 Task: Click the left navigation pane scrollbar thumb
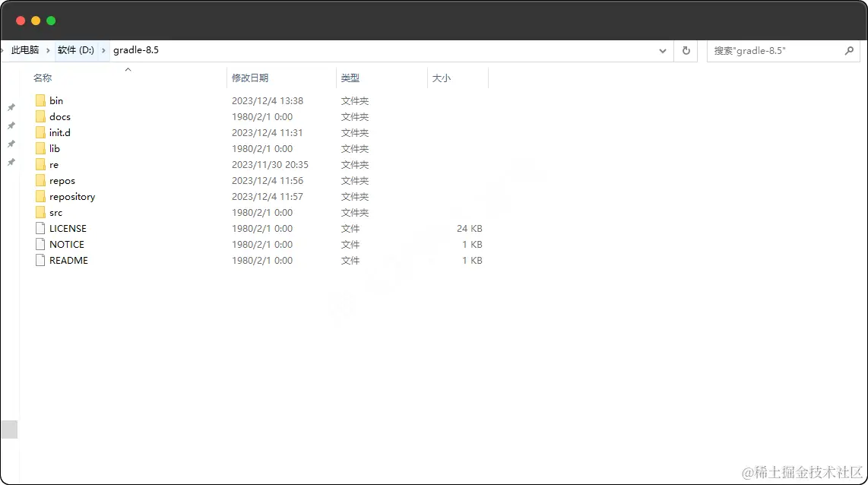[9, 429]
